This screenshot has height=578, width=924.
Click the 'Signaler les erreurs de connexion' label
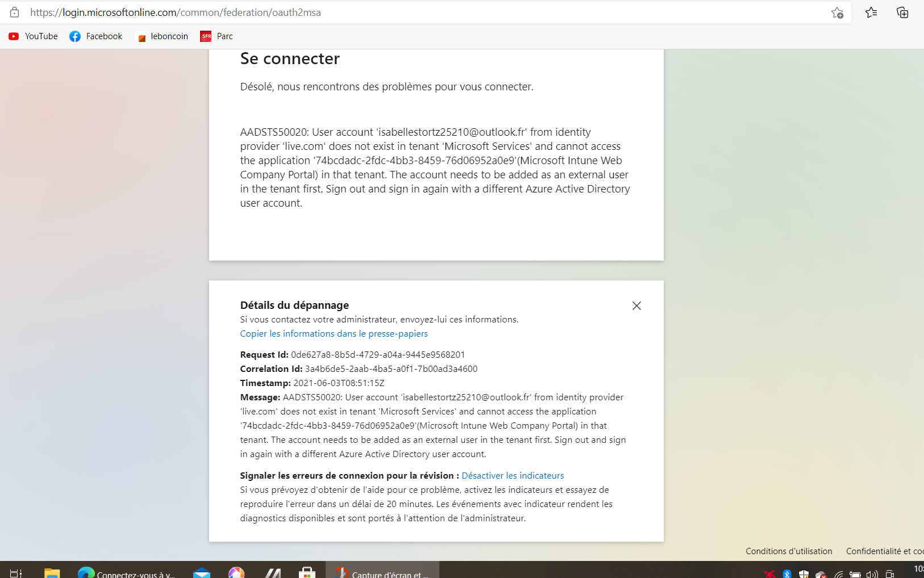point(349,476)
